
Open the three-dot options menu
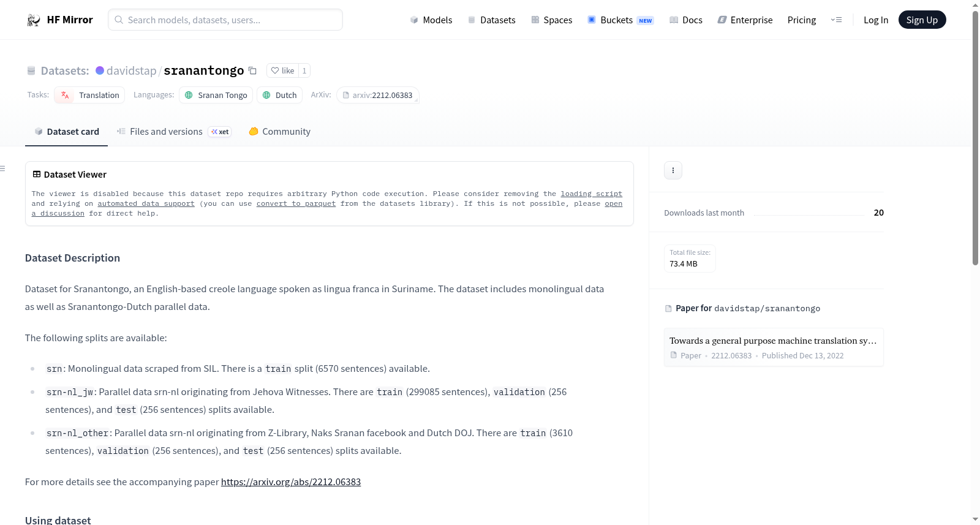pyautogui.click(x=673, y=170)
